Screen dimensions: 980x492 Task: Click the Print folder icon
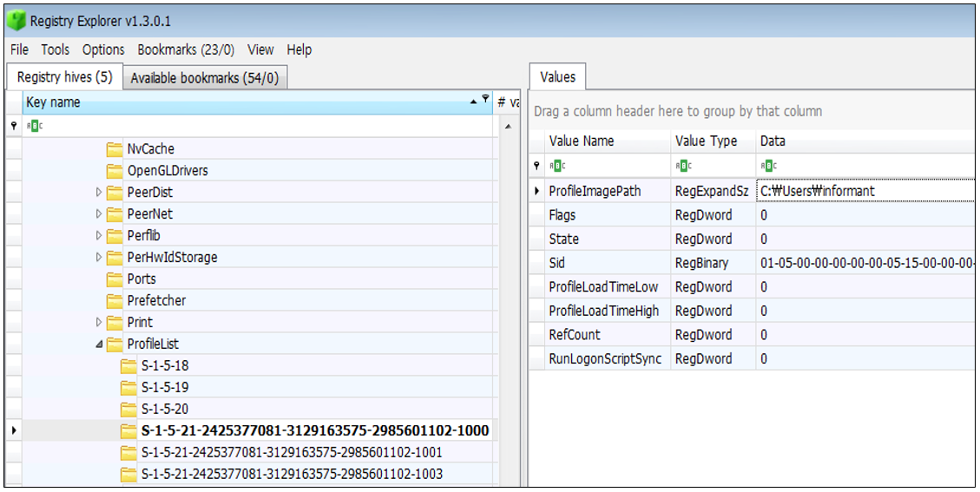[x=115, y=323]
